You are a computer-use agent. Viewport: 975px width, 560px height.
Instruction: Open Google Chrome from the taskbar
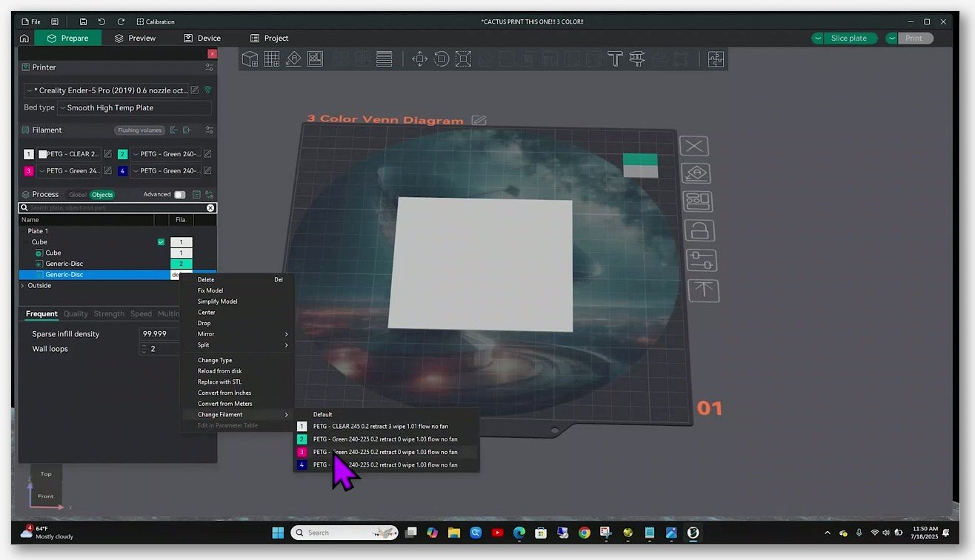[585, 533]
